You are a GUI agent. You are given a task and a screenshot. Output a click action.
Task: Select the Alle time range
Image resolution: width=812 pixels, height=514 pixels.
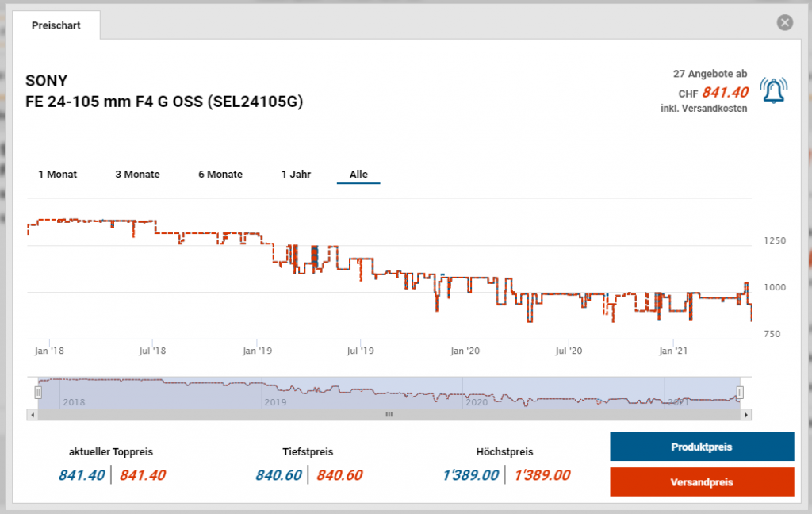click(x=358, y=174)
